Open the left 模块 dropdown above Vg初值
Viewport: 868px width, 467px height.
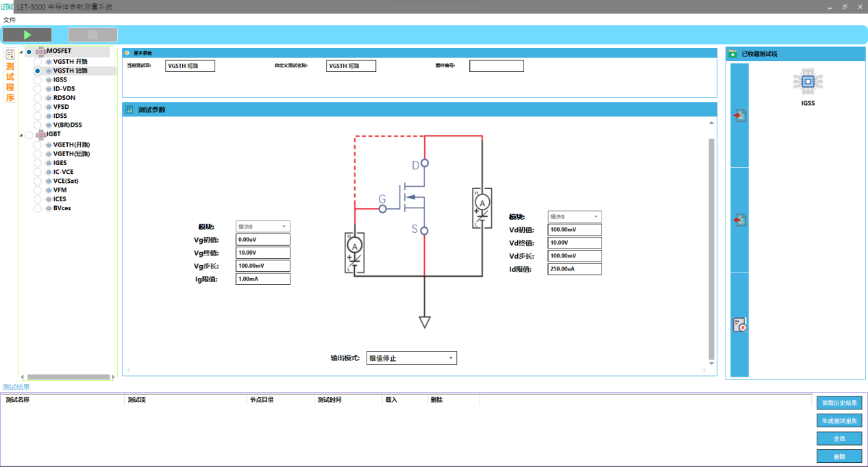[x=262, y=227]
